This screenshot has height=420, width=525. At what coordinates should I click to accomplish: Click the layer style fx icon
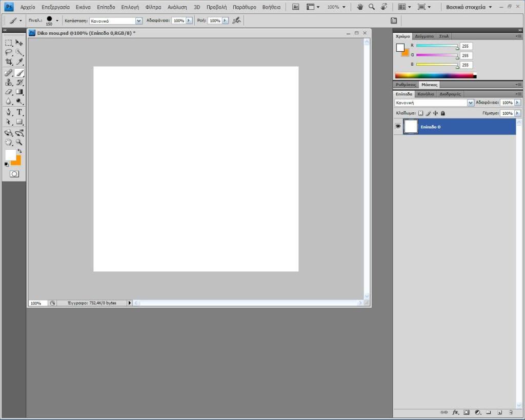455,412
